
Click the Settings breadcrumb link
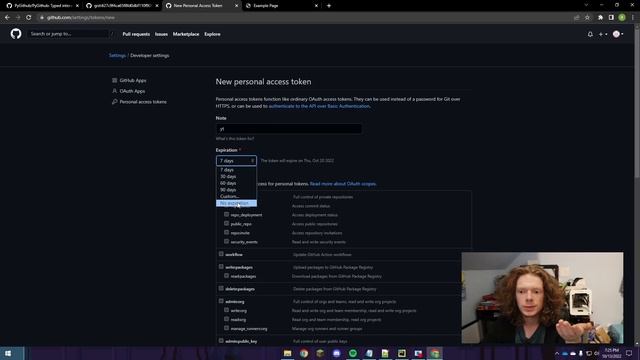tap(117, 56)
